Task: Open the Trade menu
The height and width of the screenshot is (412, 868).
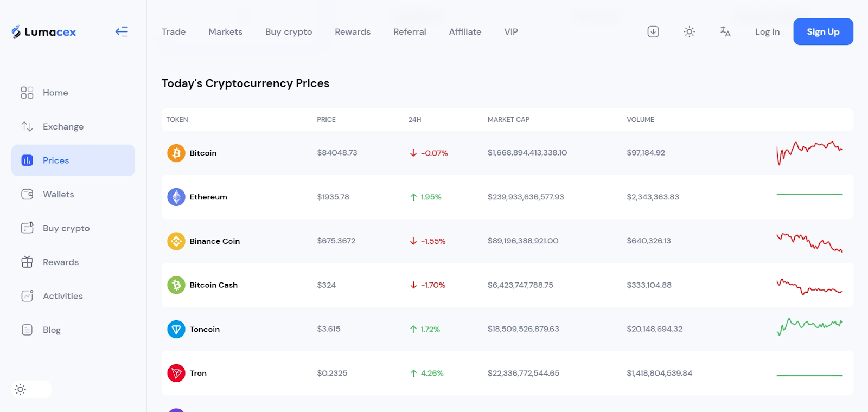Action: 174,31
